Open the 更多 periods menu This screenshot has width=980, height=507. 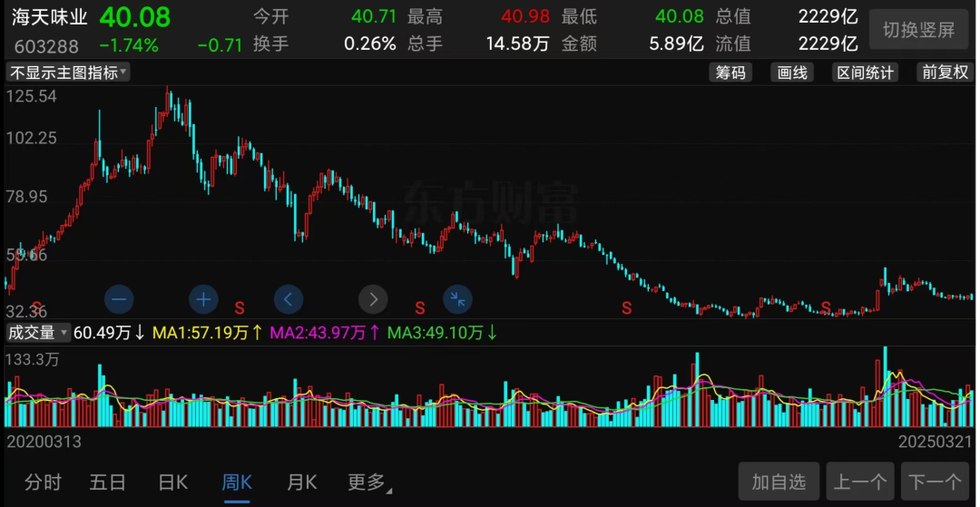click(x=368, y=482)
